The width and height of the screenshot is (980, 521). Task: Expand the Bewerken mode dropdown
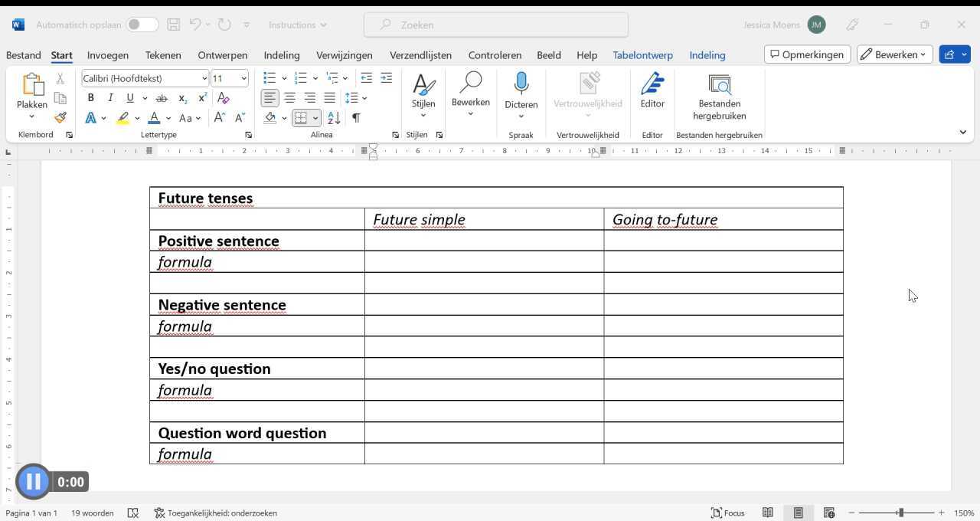[x=894, y=54]
